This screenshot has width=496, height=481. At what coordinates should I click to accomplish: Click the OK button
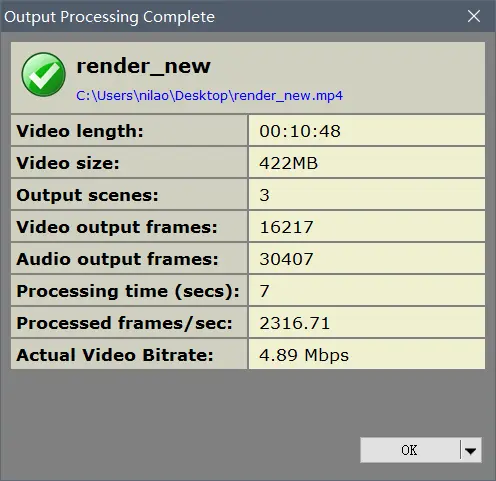tap(410, 450)
